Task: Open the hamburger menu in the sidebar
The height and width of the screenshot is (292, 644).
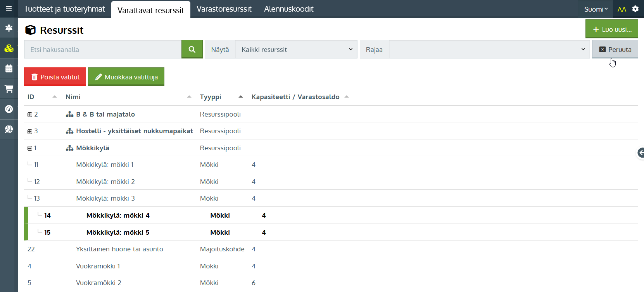Action: pos(9,9)
